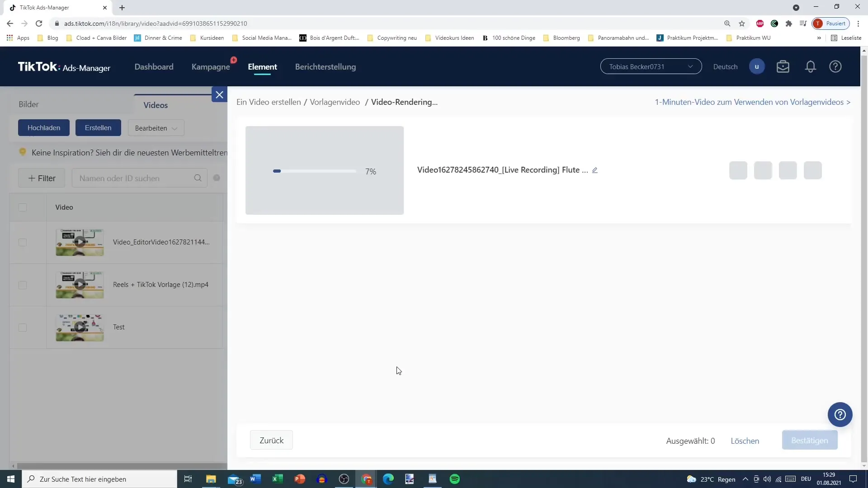Show more bookmarks with the chevron
Screen dimensions: 868x488
(819, 38)
